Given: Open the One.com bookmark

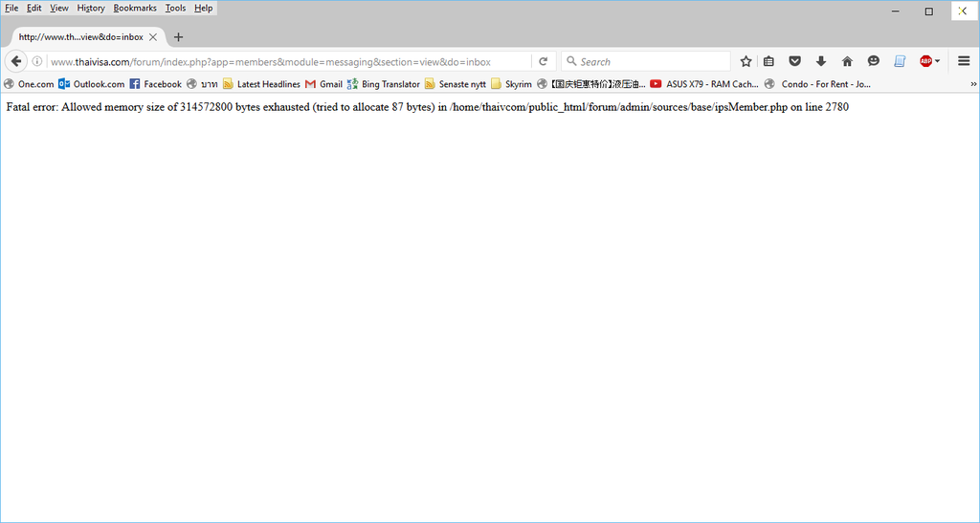Looking at the screenshot, I should pyautogui.click(x=29, y=83).
